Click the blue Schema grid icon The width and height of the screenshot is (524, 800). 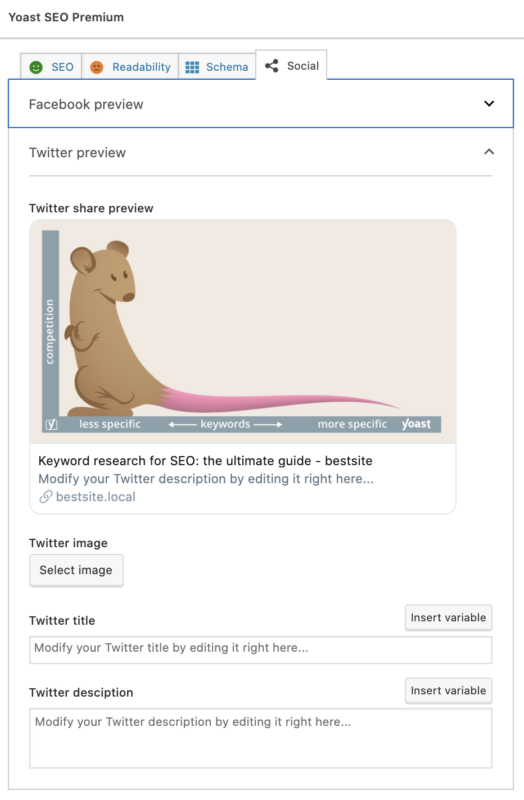click(192, 67)
